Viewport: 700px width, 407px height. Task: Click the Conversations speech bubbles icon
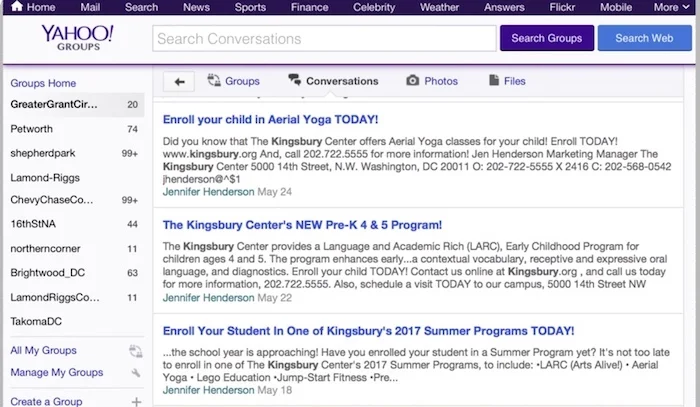point(295,80)
